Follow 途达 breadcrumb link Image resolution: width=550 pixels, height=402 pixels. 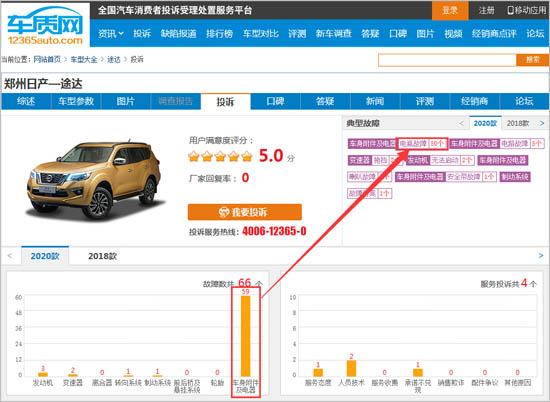pyautogui.click(x=114, y=60)
